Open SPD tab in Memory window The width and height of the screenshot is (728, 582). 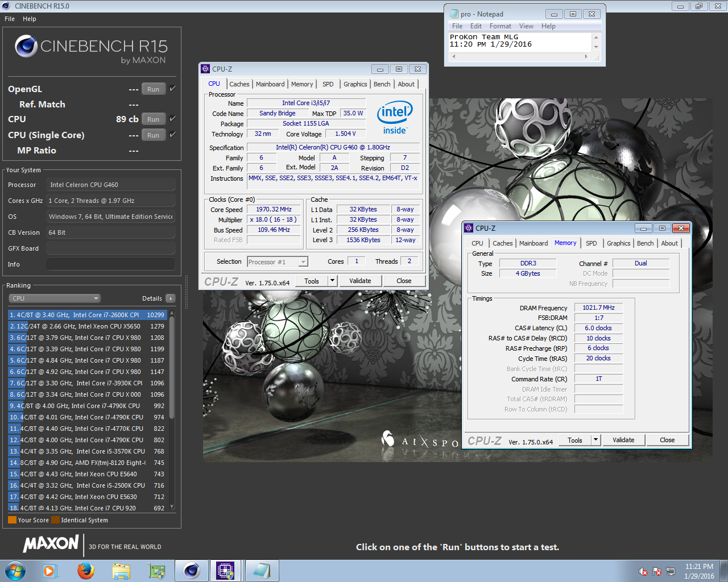(x=591, y=243)
